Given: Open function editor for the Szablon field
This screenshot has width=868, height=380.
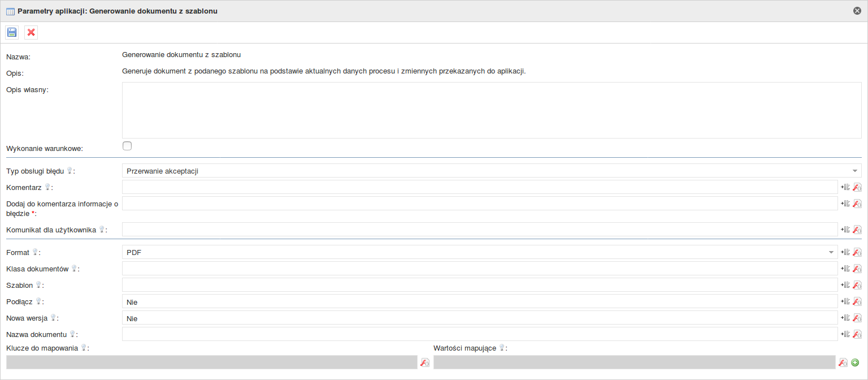Looking at the screenshot, I should point(857,285).
